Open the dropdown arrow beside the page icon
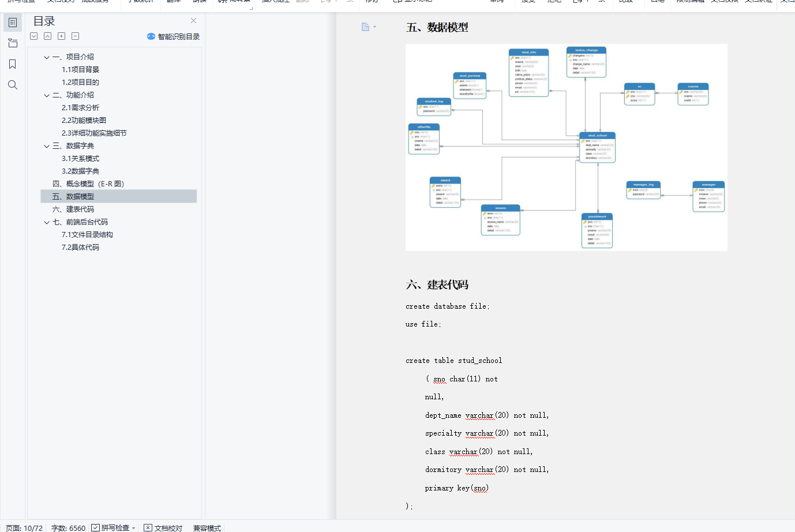The image size is (795, 532). point(374,27)
